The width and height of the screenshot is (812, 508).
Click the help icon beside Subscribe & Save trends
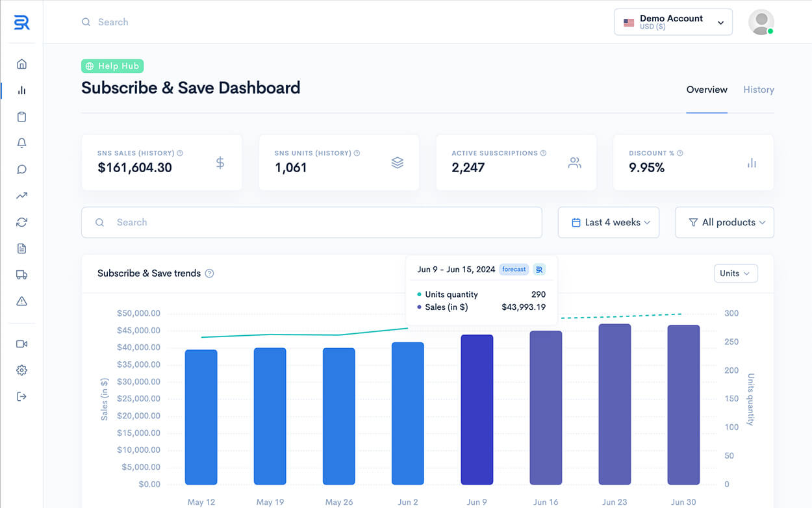(209, 273)
